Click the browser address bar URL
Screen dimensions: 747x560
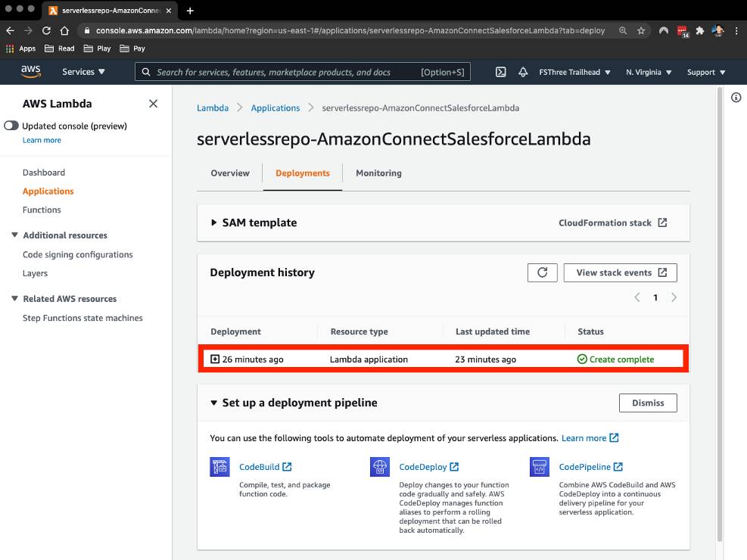click(350, 30)
